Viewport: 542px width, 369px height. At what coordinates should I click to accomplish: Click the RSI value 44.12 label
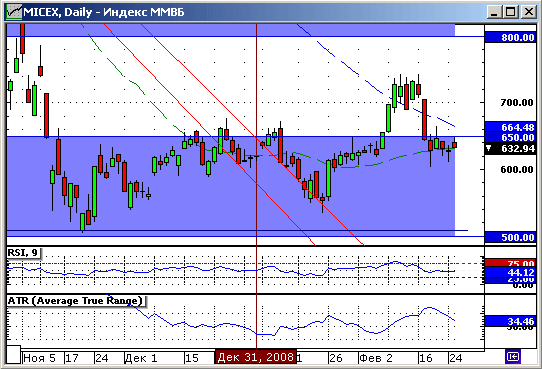tap(510, 272)
